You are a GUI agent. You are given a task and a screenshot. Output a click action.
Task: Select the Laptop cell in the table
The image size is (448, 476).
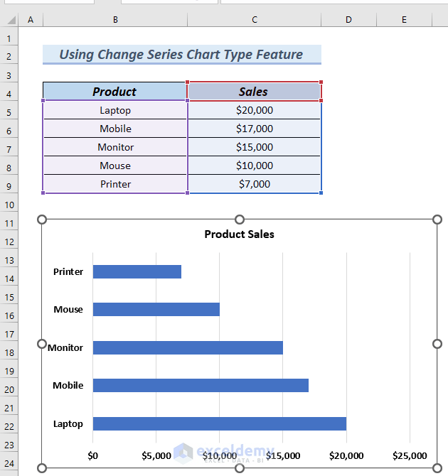pyautogui.click(x=115, y=110)
